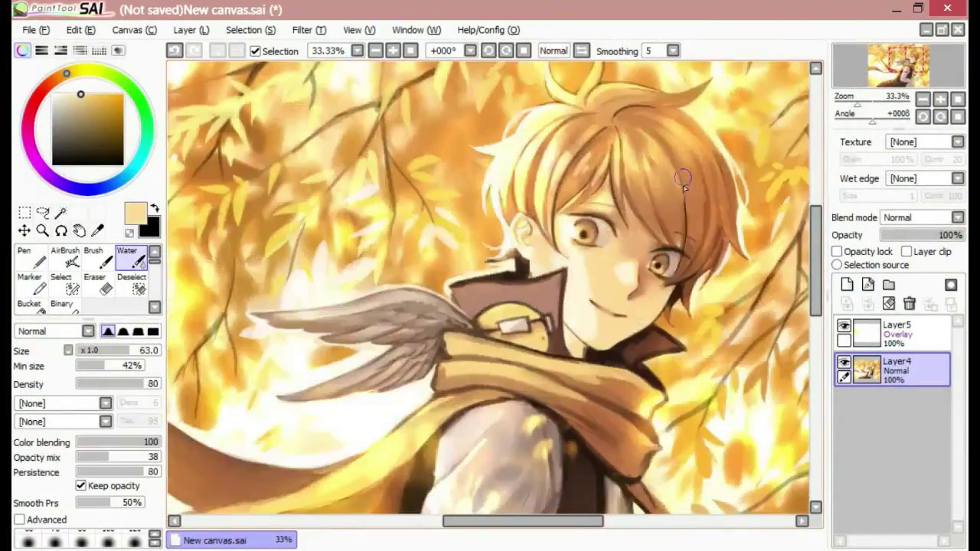980x551 pixels.
Task: Adjust the layer Opacity slider
Action: (922, 235)
